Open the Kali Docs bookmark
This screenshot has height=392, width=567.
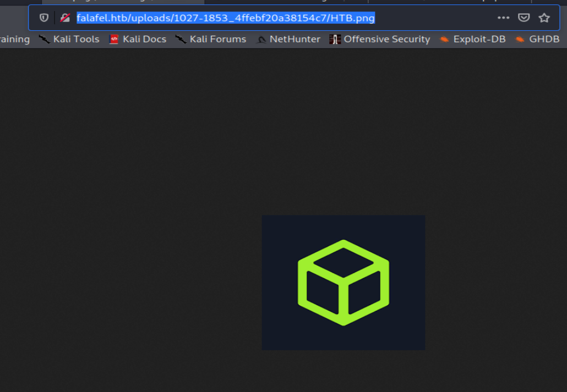click(x=138, y=39)
